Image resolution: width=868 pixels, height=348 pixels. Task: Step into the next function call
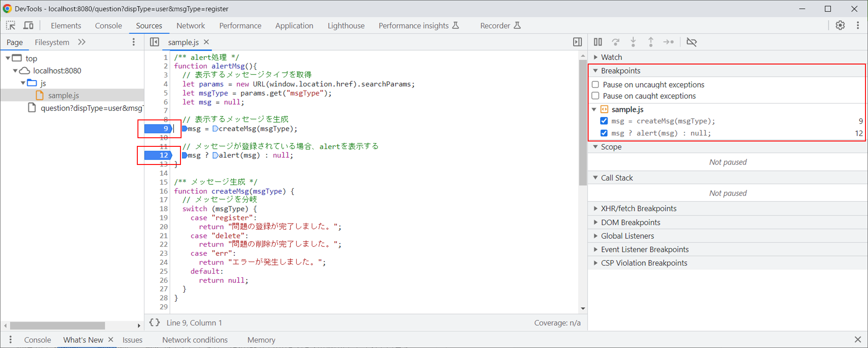pyautogui.click(x=633, y=42)
